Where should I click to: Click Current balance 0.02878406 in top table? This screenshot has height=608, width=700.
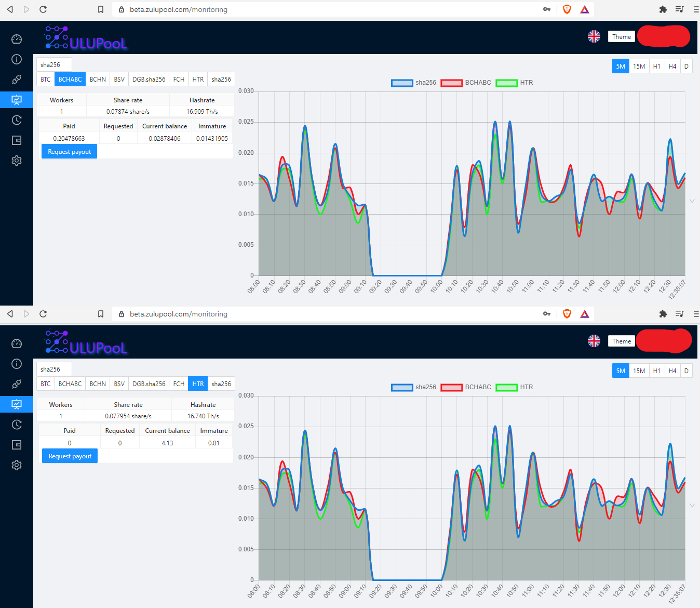point(165,139)
